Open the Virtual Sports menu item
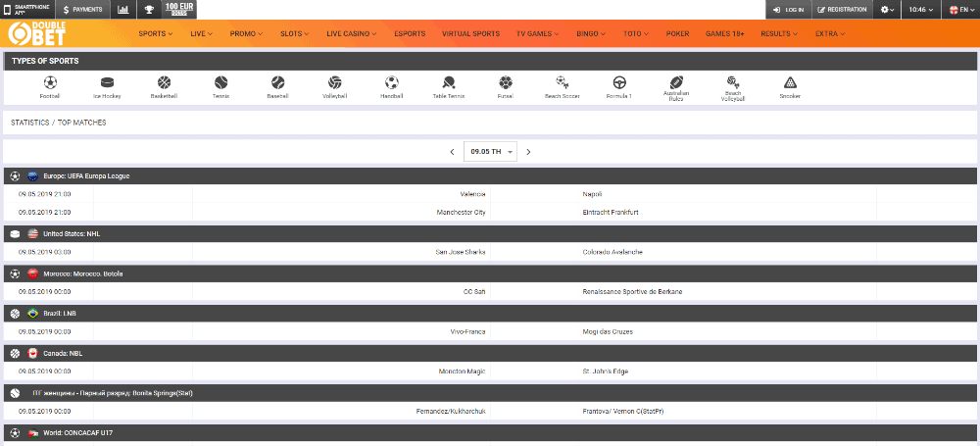This screenshot has height=446, width=980. tap(470, 33)
